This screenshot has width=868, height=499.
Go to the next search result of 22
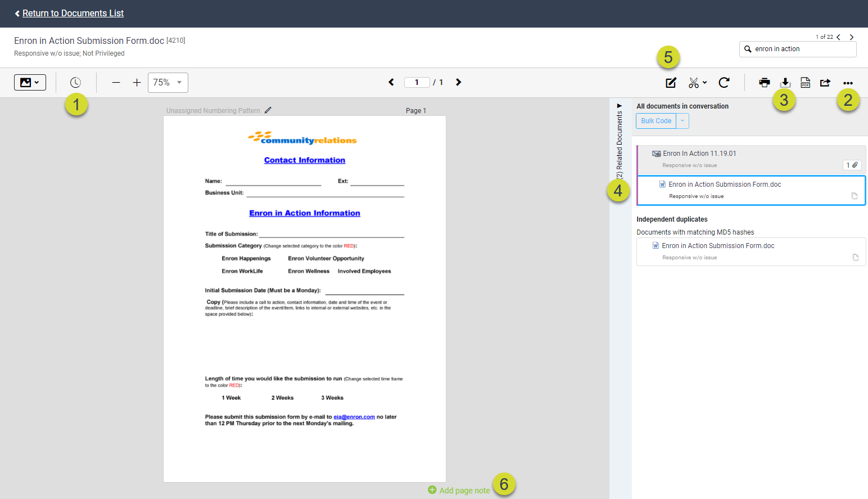click(x=852, y=37)
